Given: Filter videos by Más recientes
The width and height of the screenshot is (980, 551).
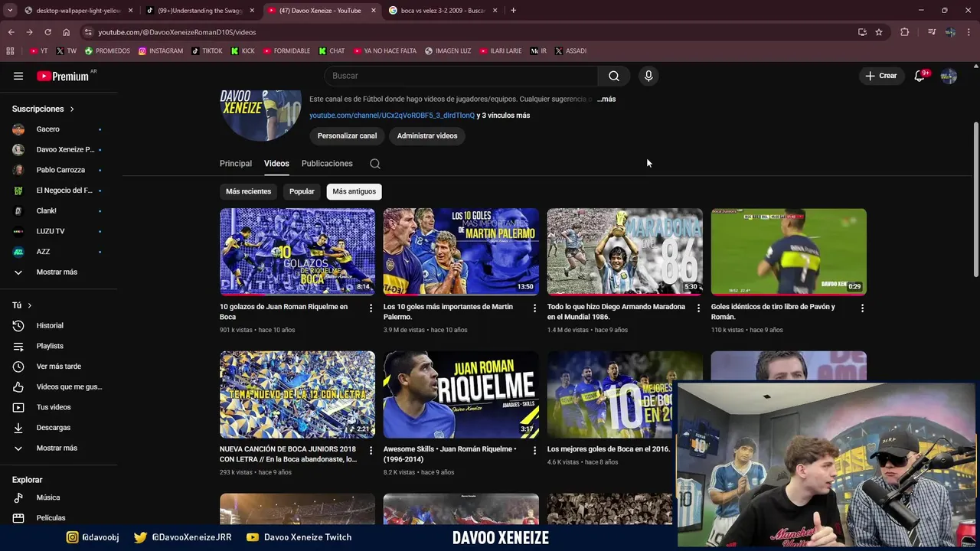Looking at the screenshot, I should [248, 191].
